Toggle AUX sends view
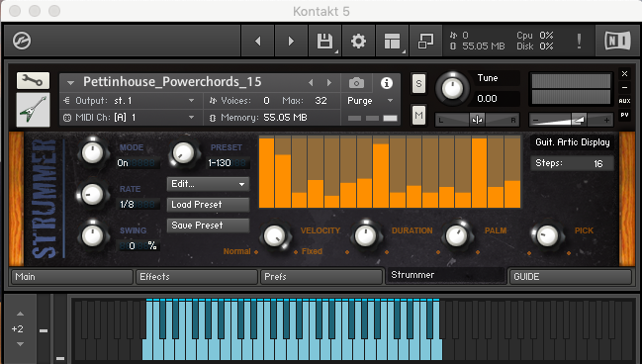Image resolution: width=642 pixels, height=364 pixels. tap(624, 101)
